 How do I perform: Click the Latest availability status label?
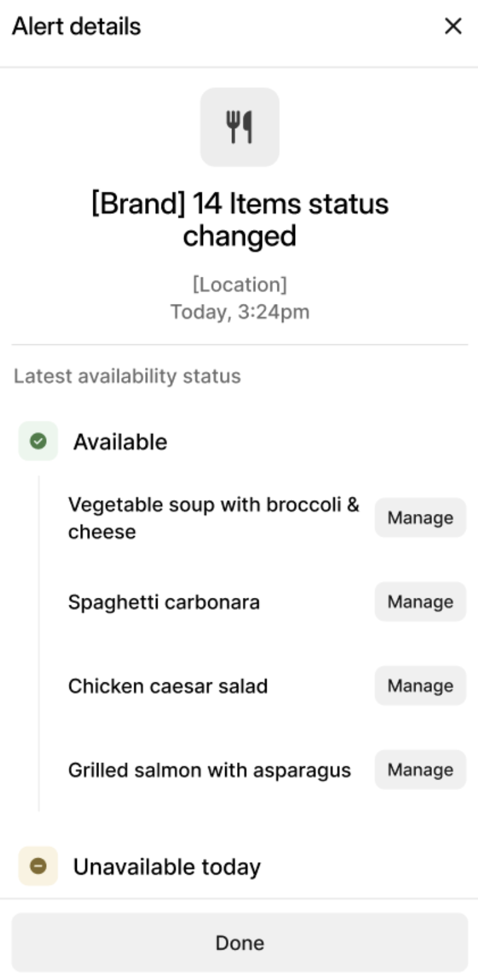point(127,376)
